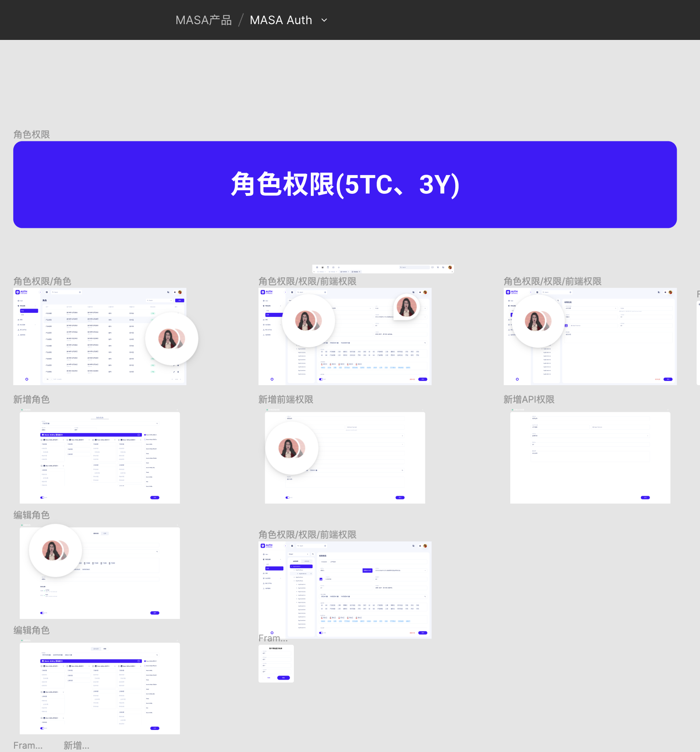Click the settings icon inside the top search field
Screen dimensions: 700x752
(x=80, y=292)
